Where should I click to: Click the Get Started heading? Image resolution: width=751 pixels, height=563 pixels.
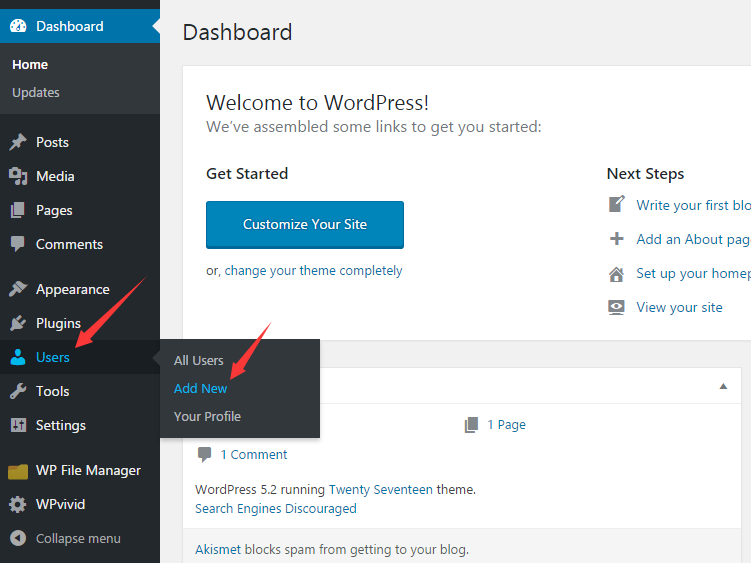247,173
